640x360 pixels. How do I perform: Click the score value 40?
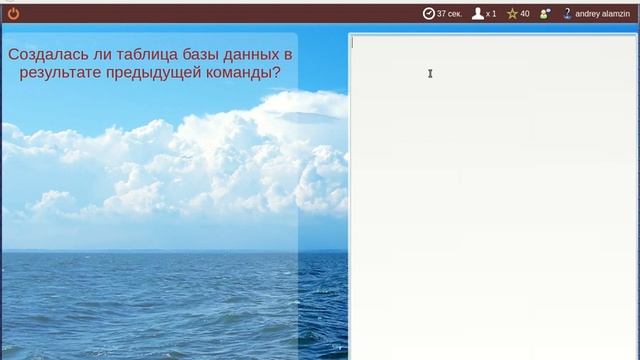[525, 14]
